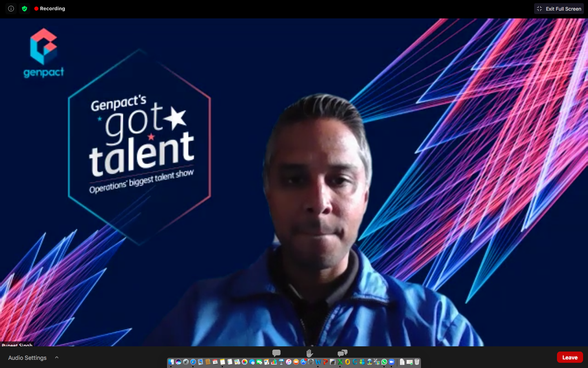Viewport: 588px width, 368px height.
Task: Open the double speech bubble icon
Action: pos(342,353)
